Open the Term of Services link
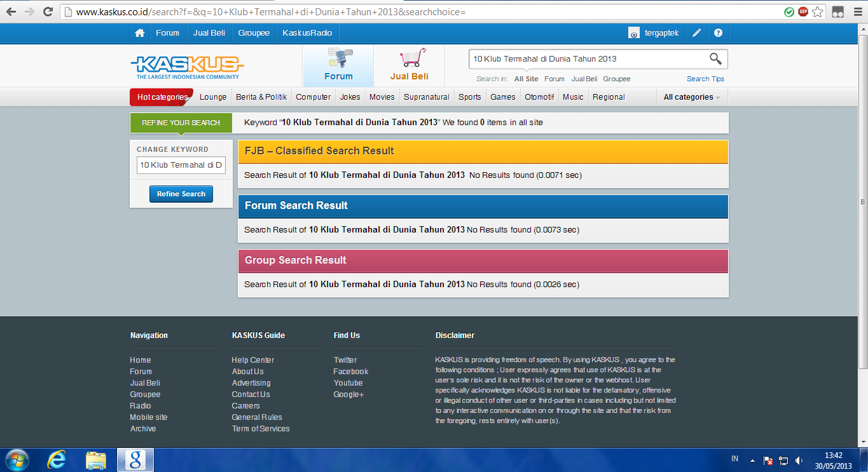 click(x=261, y=429)
